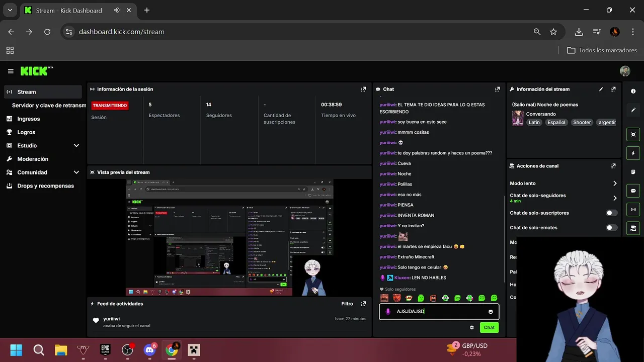Click the chat message input field
Screen dimensions: 644x362
tap(439, 312)
